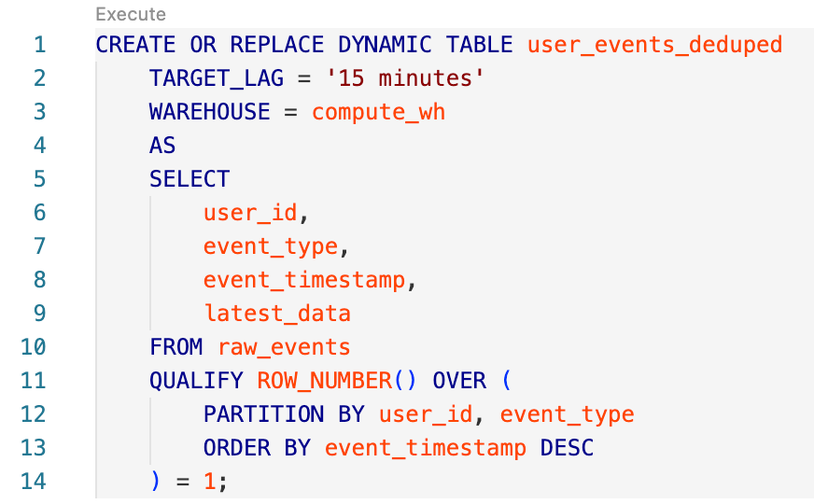Click the Execute code lens link

tap(131, 14)
